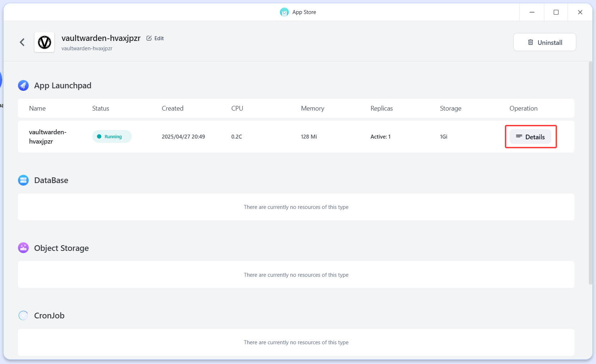Select the vaultwarden-hvaxjpzr name cell
Viewport: 596px width, 364px height.
48,137
